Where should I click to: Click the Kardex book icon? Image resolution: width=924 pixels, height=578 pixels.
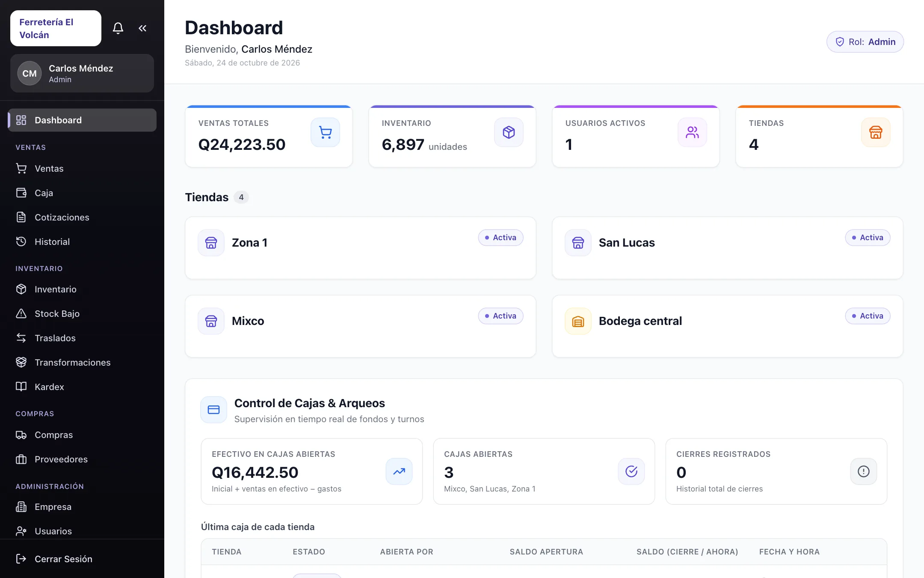[21, 387]
